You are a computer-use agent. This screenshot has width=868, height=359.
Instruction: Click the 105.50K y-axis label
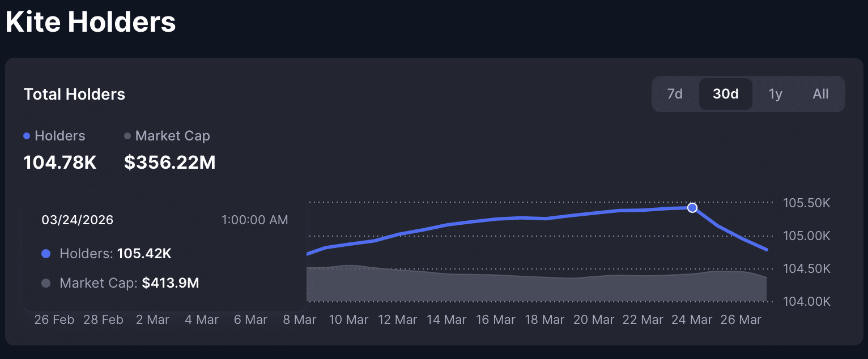(806, 203)
